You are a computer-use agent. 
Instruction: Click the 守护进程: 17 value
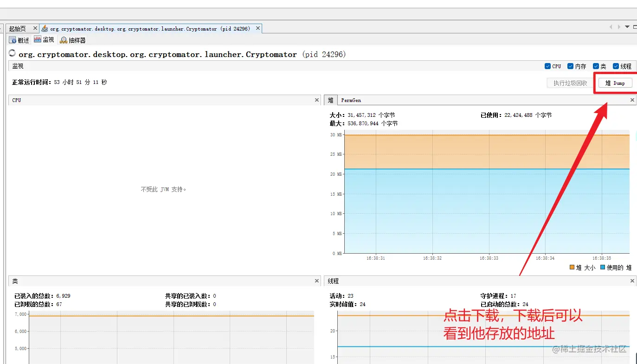[x=498, y=296]
